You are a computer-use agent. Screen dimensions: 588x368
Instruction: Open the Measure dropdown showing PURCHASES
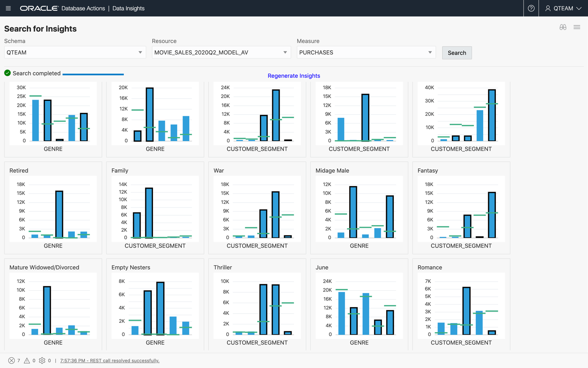pyautogui.click(x=430, y=52)
